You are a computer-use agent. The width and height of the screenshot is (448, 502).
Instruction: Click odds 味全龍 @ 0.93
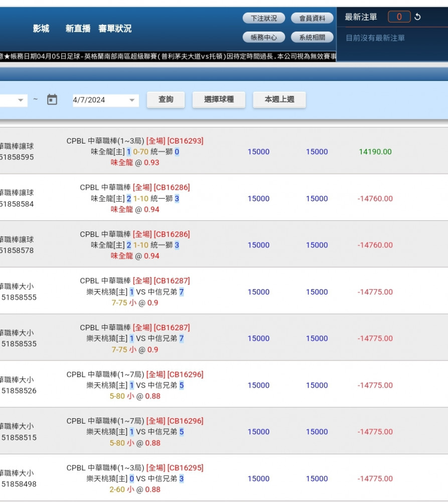coord(135,163)
